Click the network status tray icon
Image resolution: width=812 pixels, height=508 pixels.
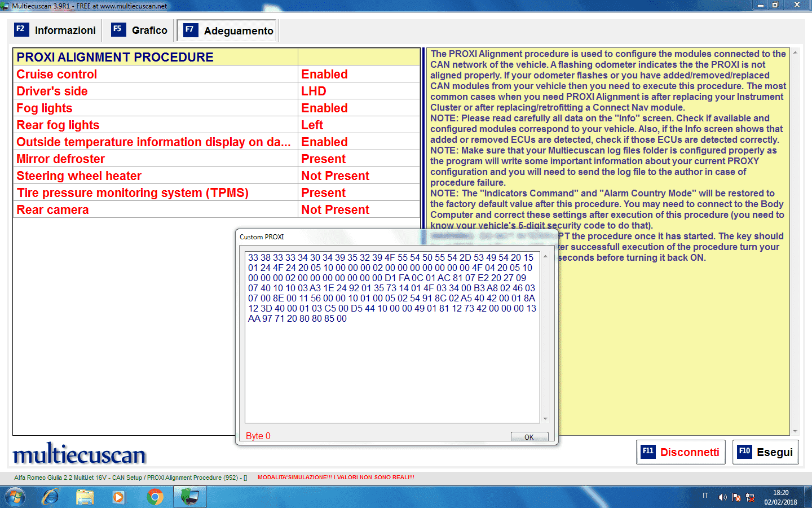click(x=750, y=497)
